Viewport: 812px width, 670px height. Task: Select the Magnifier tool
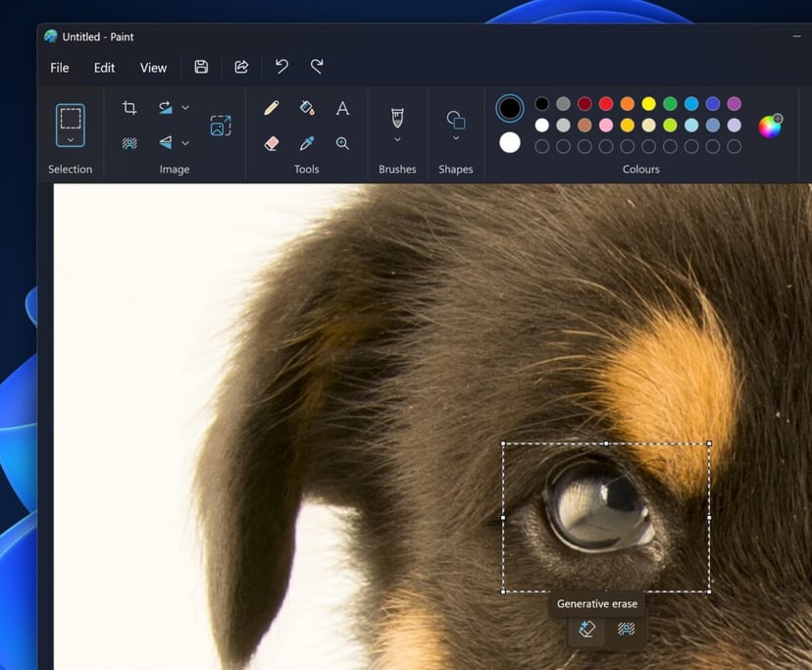pos(342,144)
